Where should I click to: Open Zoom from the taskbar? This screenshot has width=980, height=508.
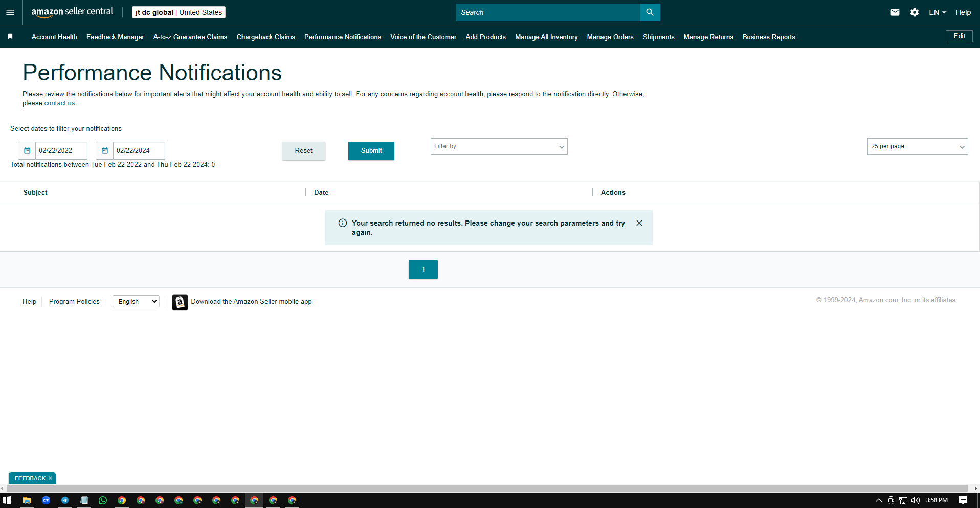click(46, 500)
